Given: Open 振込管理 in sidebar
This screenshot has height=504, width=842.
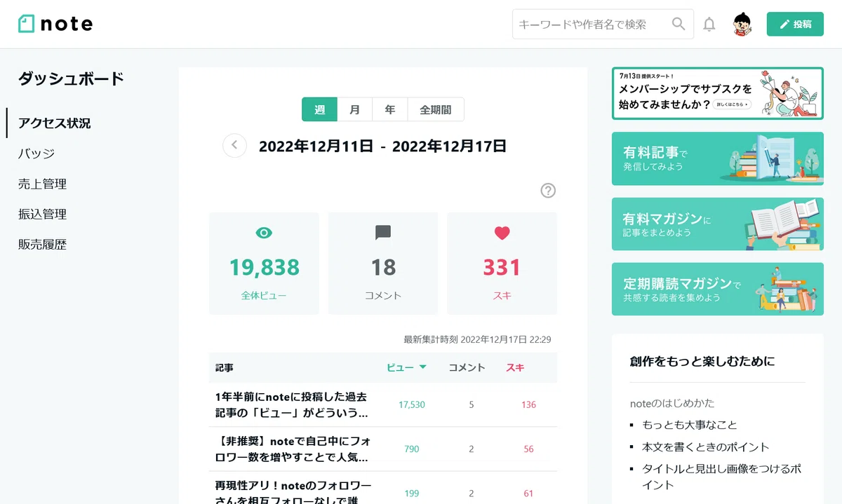Looking at the screenshot, I should click(x=42, y=214).
